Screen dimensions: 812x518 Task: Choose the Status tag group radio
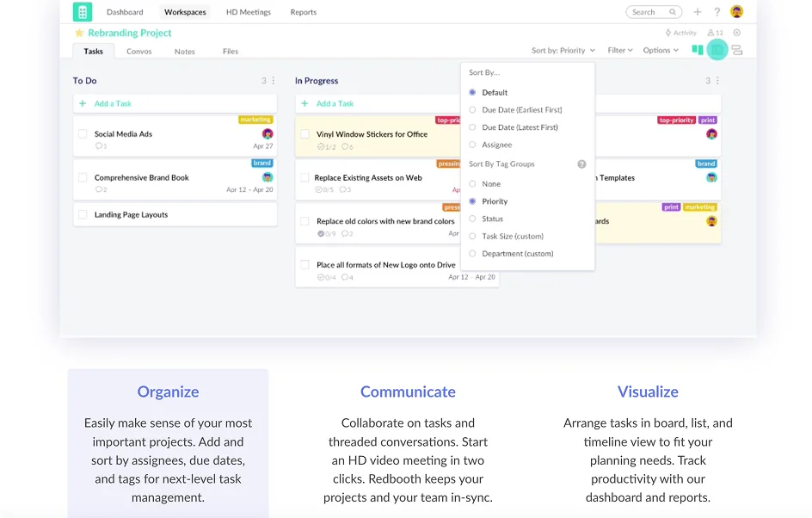tap(492, 219)
